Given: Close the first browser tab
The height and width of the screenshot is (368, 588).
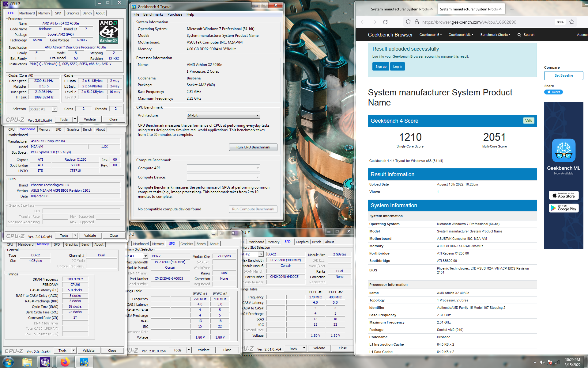Looking at the screenshot, I should [432, 9].
